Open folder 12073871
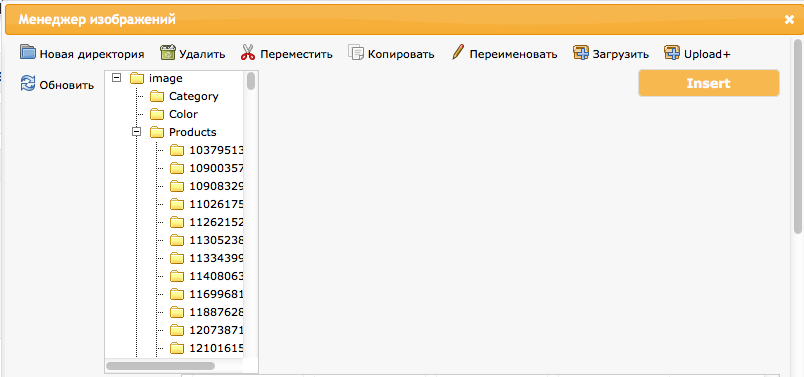Image resolution: width=804 pixels, height=377 pixels. point(216,330)
